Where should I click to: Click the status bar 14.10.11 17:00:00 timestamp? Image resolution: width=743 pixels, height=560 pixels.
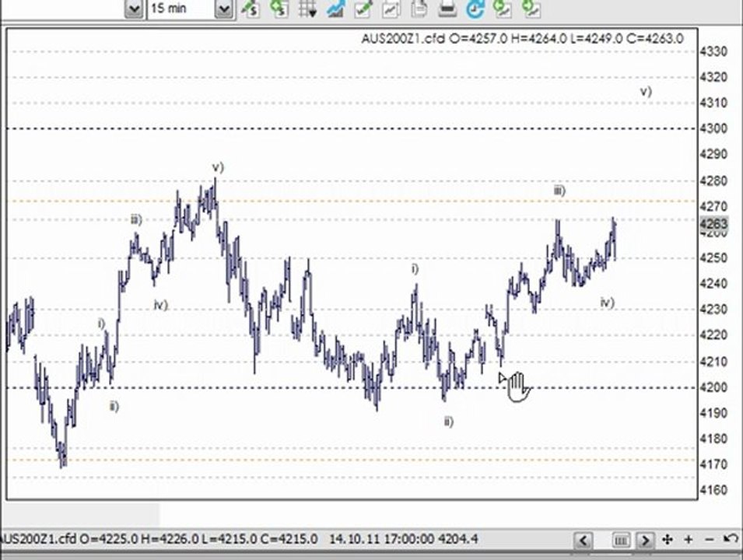coord(381,539)
